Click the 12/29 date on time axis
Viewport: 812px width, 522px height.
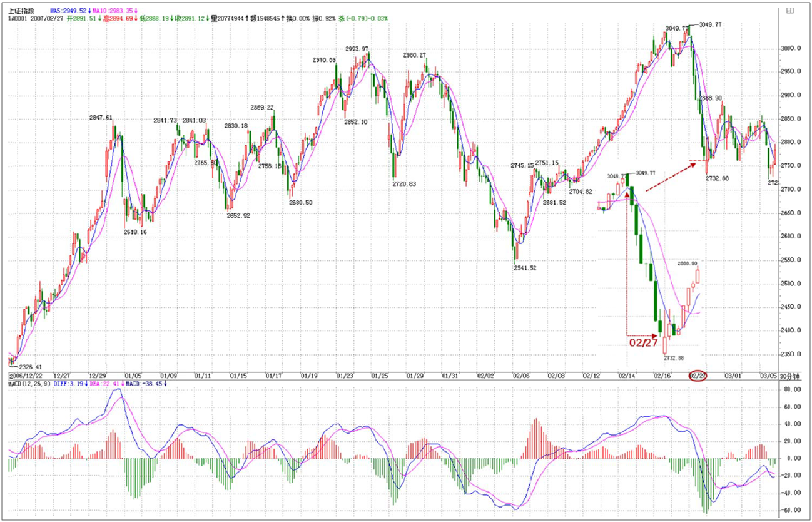coord(98,376)
